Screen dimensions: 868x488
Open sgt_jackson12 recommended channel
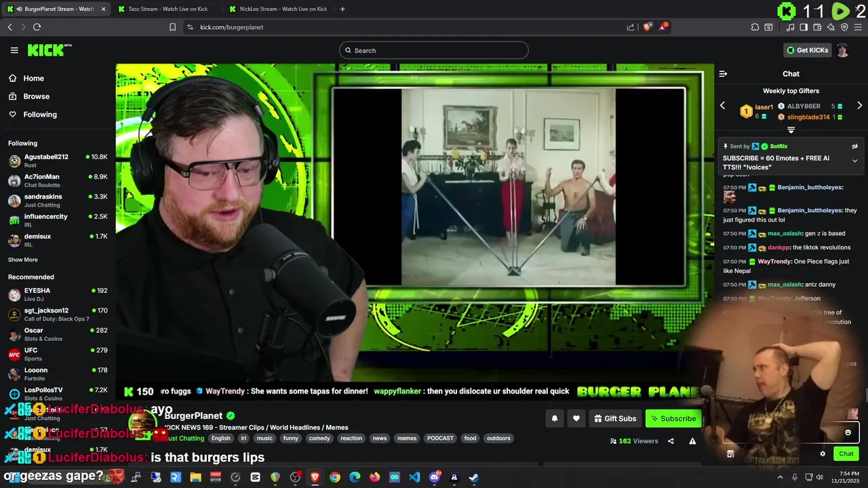(58, 314)
